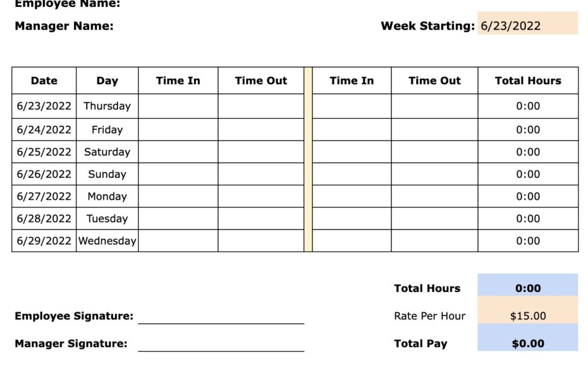Click the 6/25/2022 date cell

[44, 152]
